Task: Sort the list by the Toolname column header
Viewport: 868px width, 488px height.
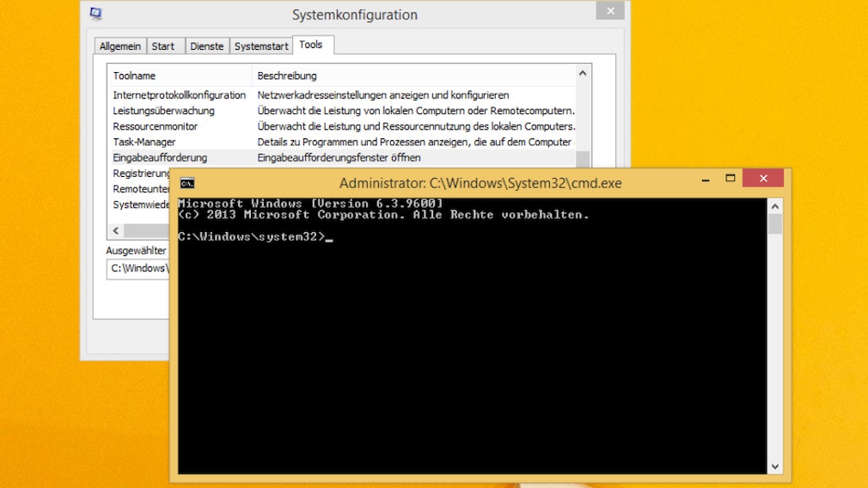Action: 180,76
